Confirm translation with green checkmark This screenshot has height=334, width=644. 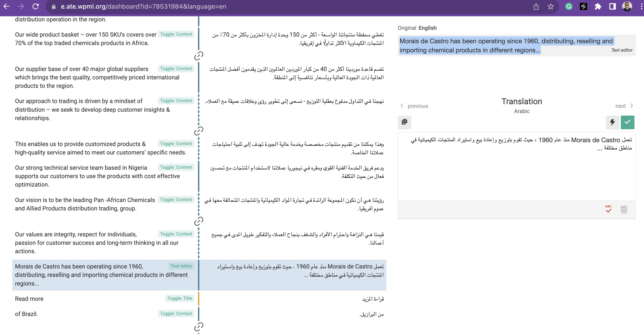pyautogui.click(x=627, y=122)
